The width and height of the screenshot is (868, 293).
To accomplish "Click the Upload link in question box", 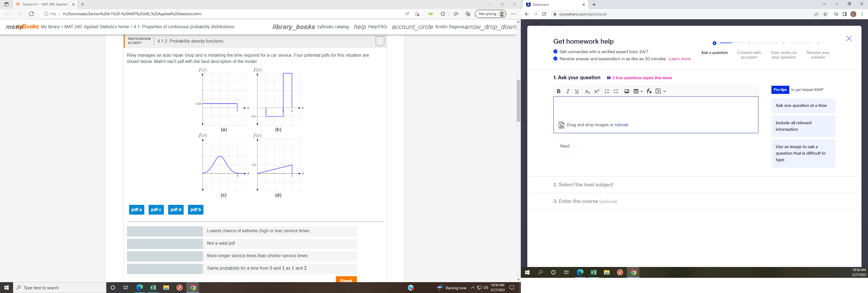I will tap(621, 125).
